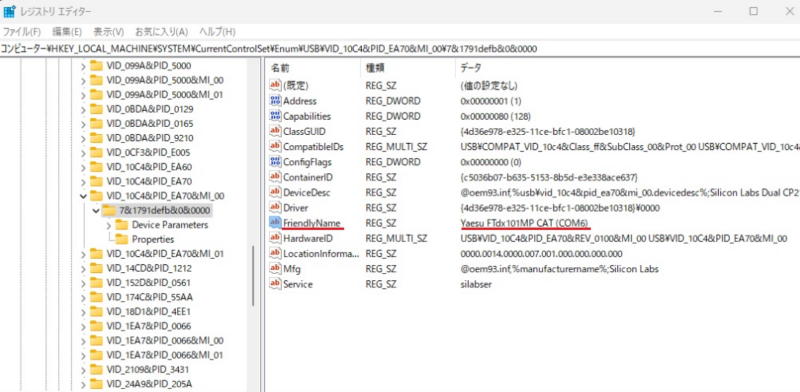
Task: Open the お気に入り(A) menu
Action: click(x=161, y=32)
